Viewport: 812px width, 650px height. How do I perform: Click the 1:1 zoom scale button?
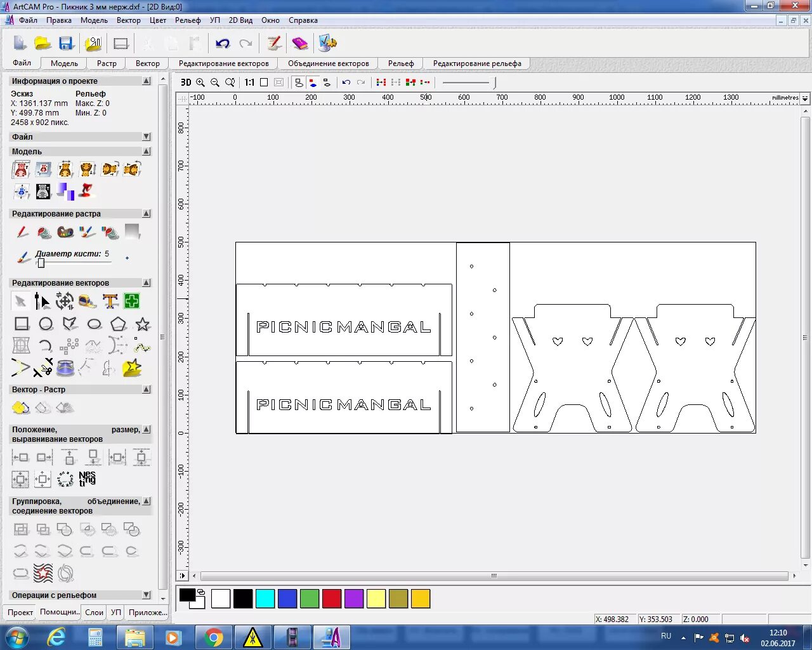[x=249, y=83]
